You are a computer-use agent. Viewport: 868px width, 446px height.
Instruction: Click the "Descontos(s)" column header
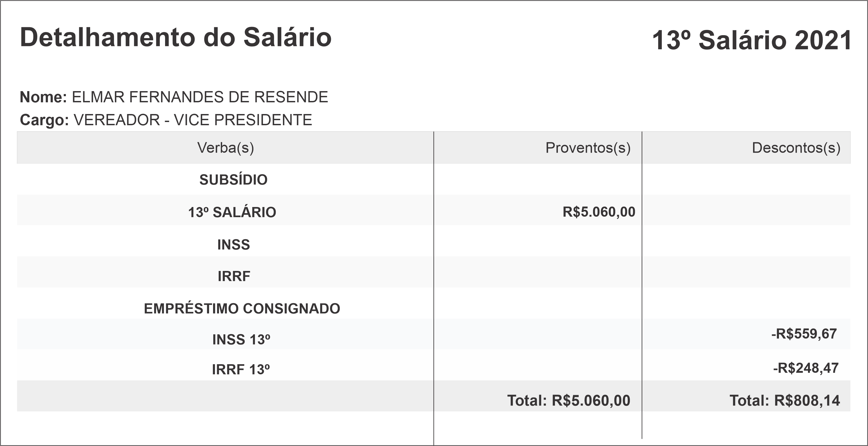[796, 148]
